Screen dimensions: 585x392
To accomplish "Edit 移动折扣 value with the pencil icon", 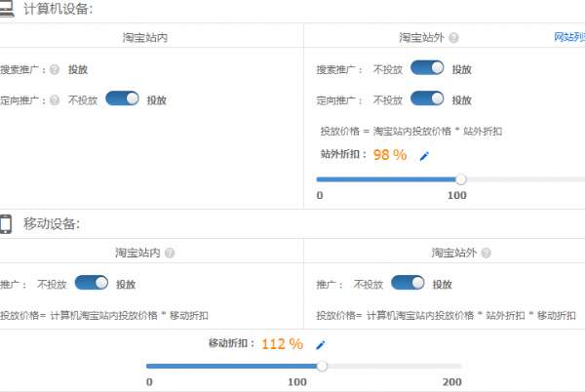I will pos(321,344).
